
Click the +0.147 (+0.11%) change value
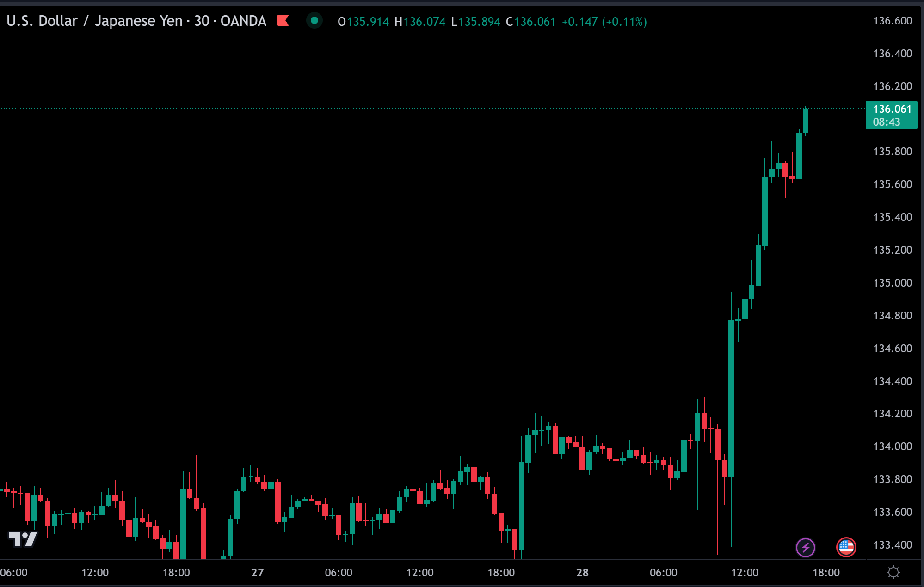coord(604,22)
